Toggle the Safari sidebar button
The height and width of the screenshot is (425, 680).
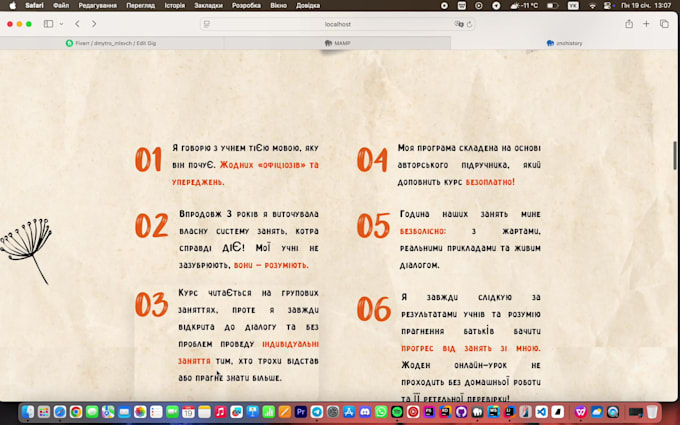(48, 24)
